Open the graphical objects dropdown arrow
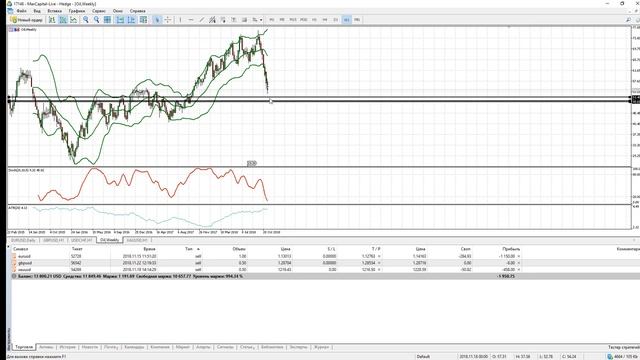Viewport: 640px width, 360px height. [261, 20]
